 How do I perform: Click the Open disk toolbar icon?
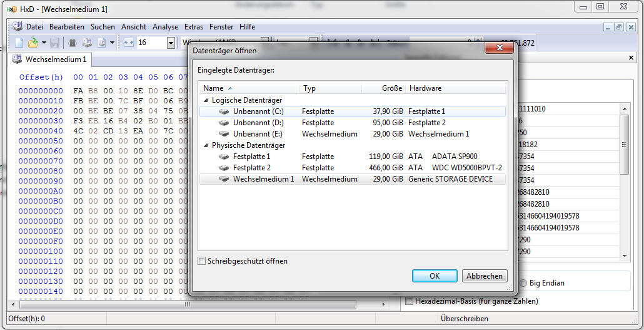point(86,43)
